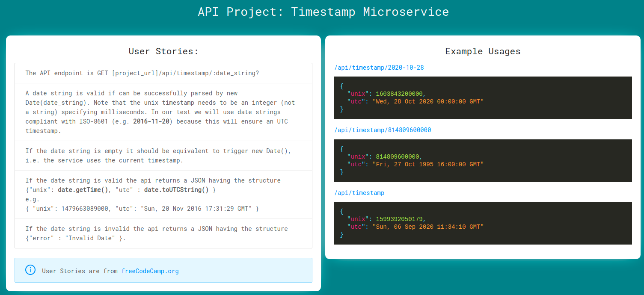Open the bare /api/timestamp example link
The height and width of the screenshot is (295, 644).
click(359, 193)
